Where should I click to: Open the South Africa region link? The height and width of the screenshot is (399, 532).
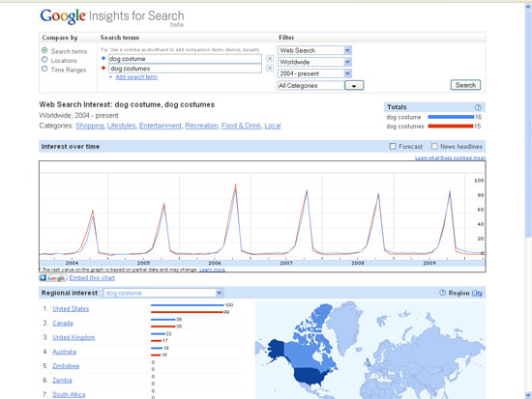(69, 394)
